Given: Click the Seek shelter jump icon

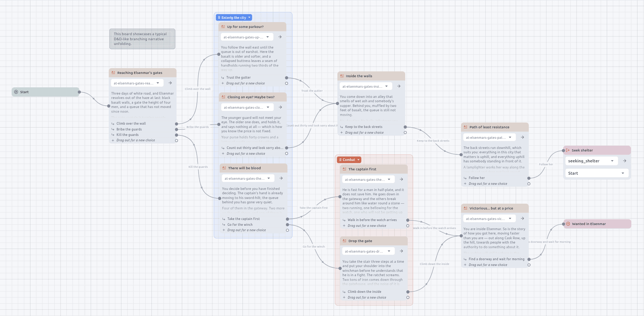Looking at the screenshot, I should coord(568,150).
